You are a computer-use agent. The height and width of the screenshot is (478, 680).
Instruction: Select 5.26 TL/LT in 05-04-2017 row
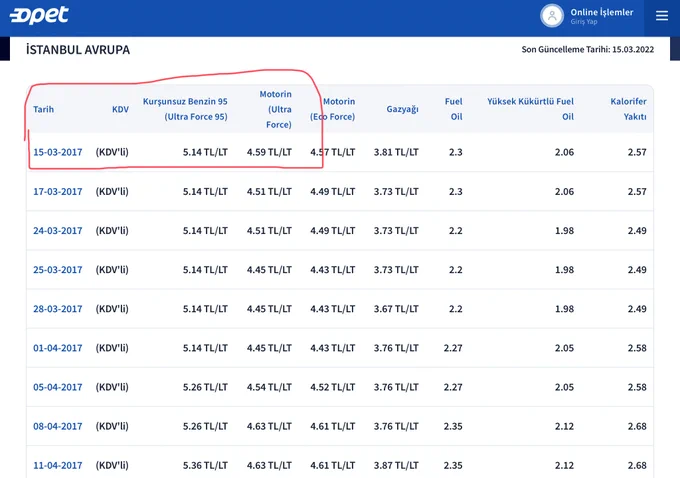205,387
